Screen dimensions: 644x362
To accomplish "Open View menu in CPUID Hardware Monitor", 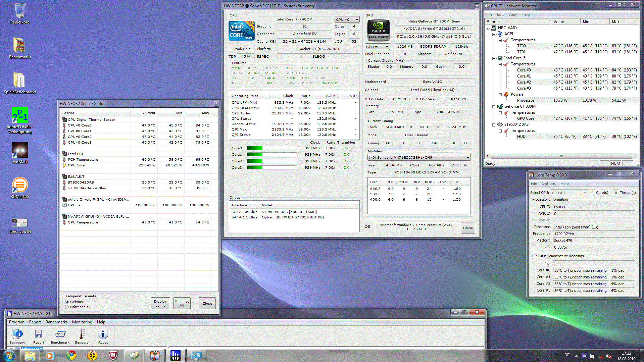I will [x=512, y=14].
